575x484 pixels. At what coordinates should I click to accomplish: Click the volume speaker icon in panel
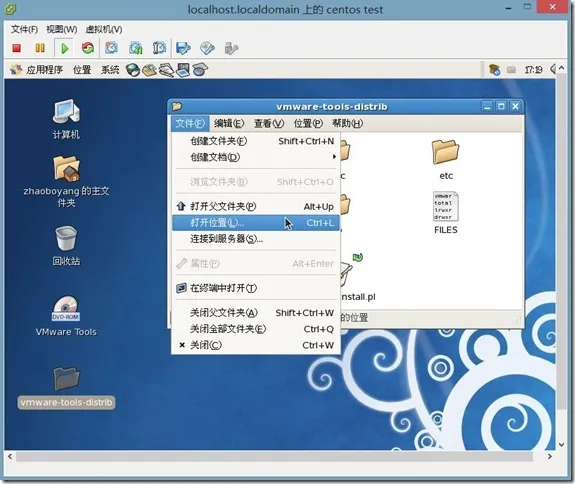tap(553, 69)
